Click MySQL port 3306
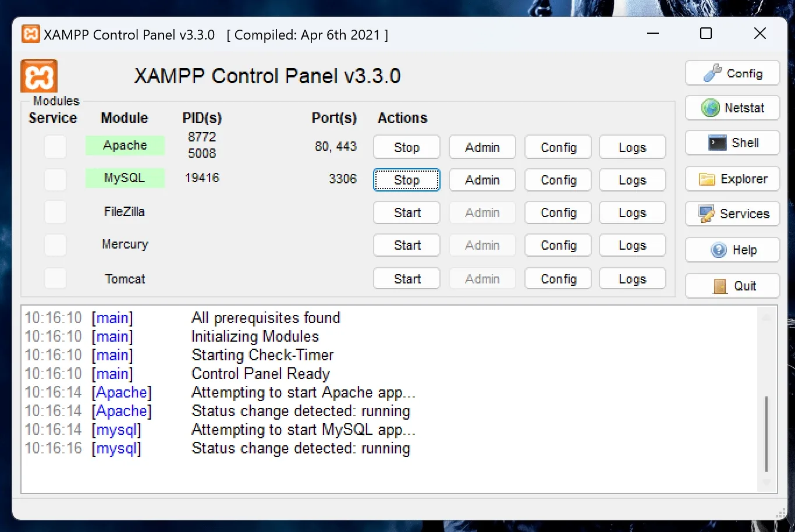Viewport: 795px width, 532px height. 343,179
